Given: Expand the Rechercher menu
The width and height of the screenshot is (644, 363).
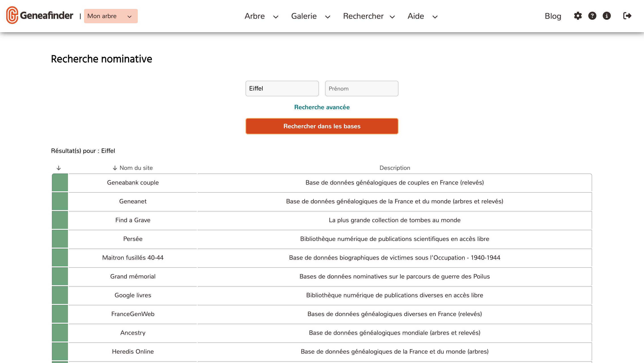Looking at the screenshot, I should click(369, 16).
